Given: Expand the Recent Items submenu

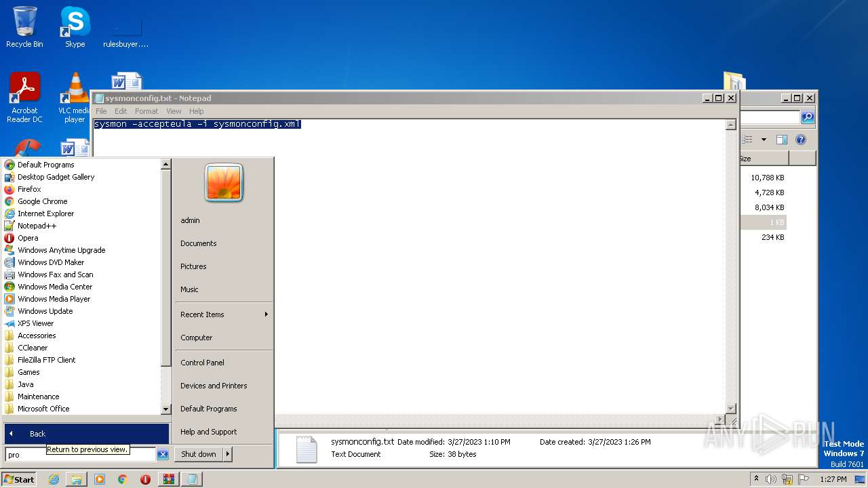Looking at the screenshot, I should [x=224, y=314].
